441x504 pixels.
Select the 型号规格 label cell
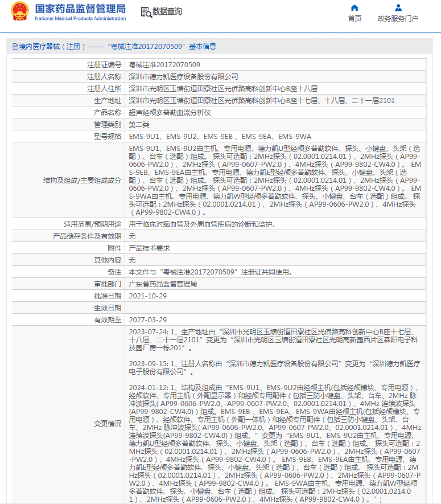coord(68,136)
